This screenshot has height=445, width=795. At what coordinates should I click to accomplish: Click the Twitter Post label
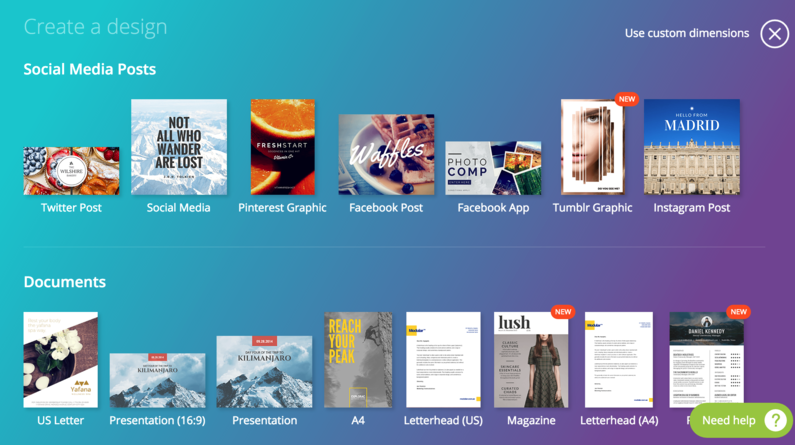tap(71, 208)
